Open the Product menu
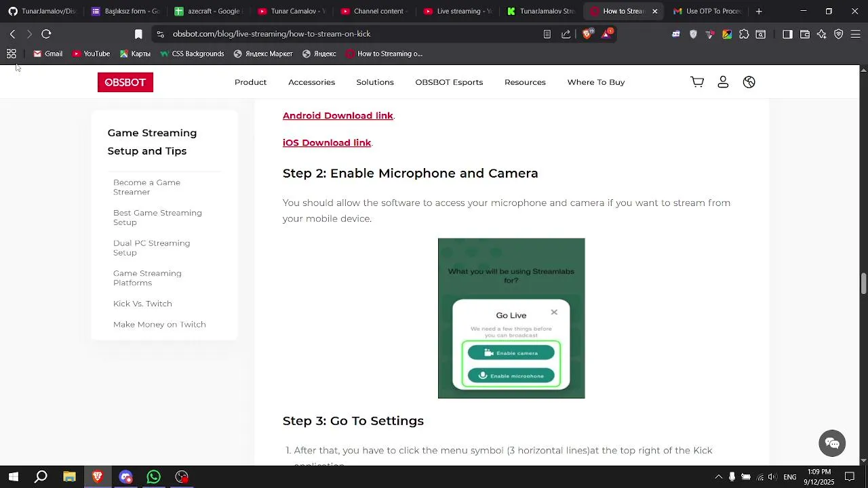868x488 pixels. 250,82
